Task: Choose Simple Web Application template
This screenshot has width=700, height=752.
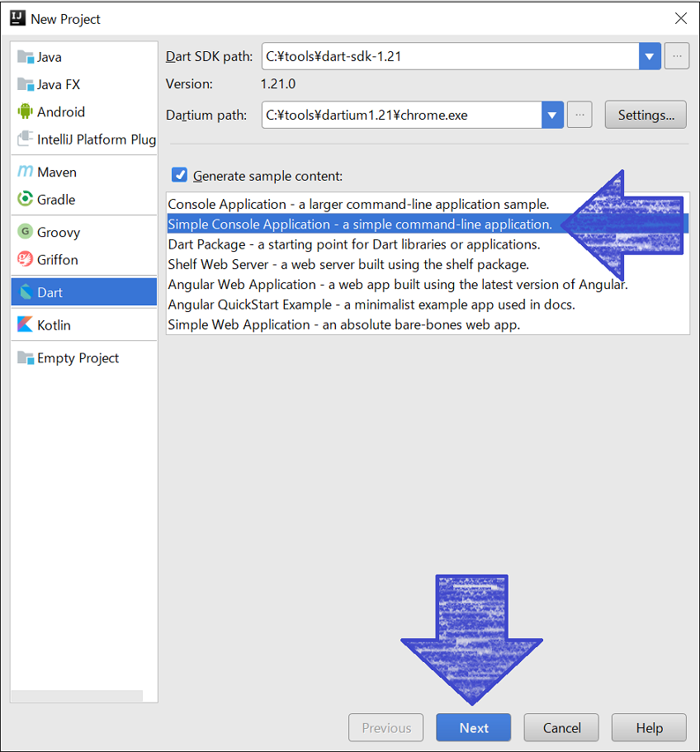Action: click(x=428, y=324)
